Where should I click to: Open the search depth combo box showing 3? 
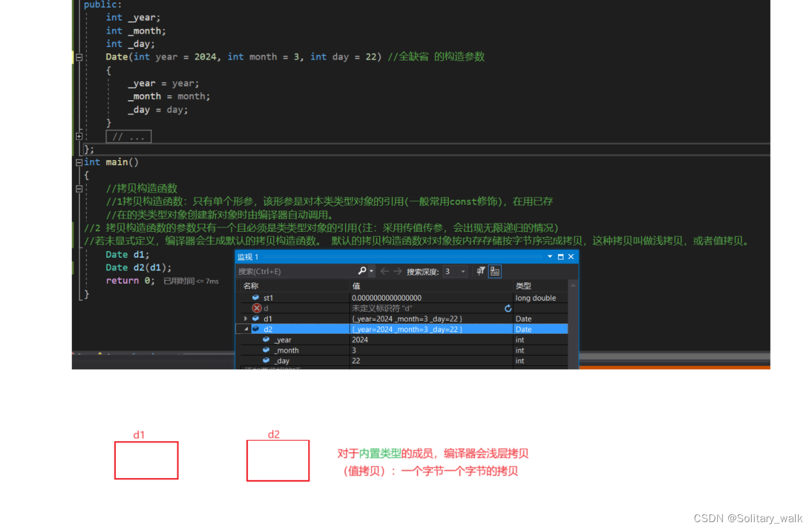coord(455,272)
